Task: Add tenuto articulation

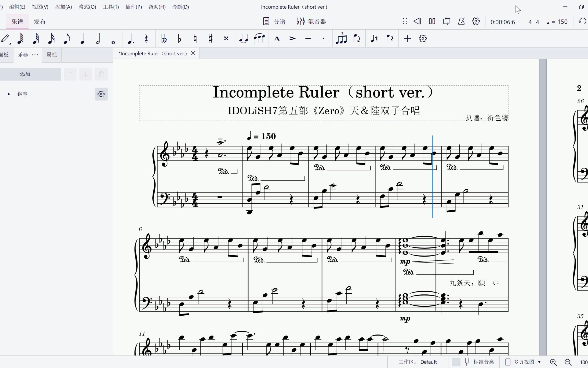Action: pyautogui.click(x=308, y=39)
